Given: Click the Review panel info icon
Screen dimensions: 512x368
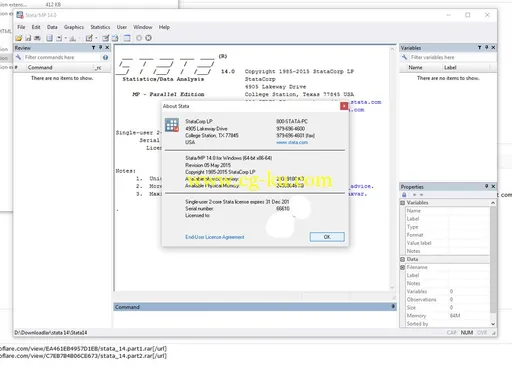Looking at the screenshot, I should point(105,57).
